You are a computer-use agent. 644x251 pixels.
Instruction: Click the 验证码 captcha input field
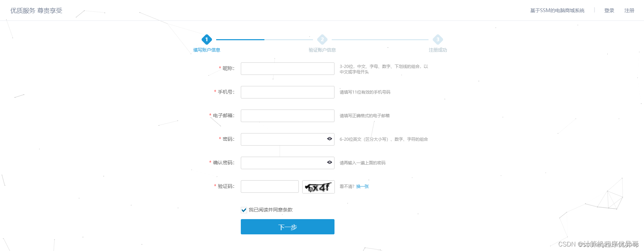[x=270, y=187]
